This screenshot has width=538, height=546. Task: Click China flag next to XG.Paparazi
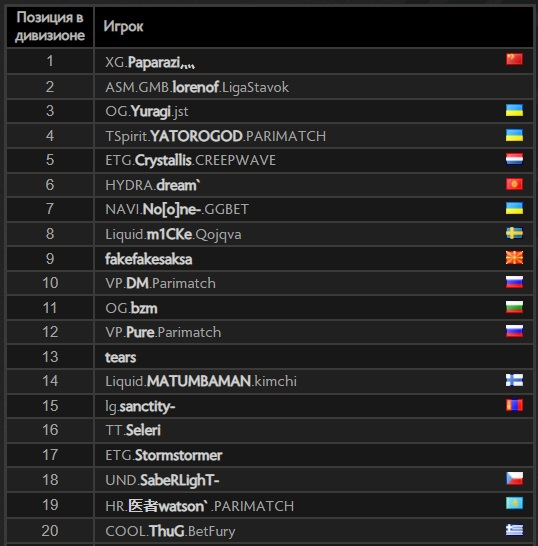(514, 59)
